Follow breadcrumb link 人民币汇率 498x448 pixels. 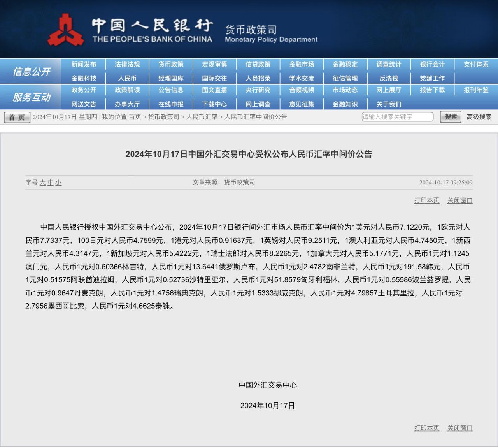202,117
